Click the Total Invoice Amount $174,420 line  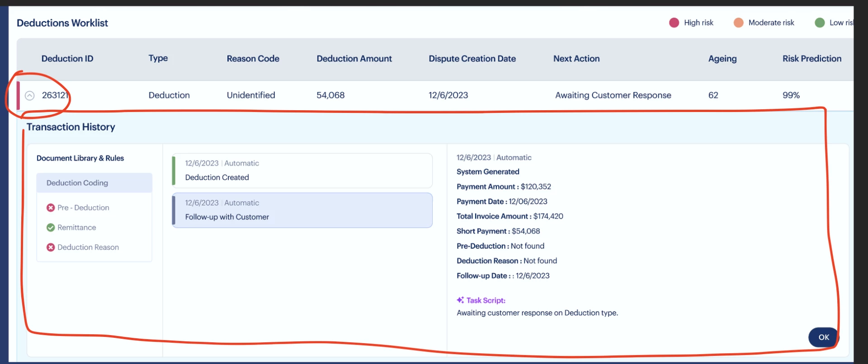pos(510,216)
